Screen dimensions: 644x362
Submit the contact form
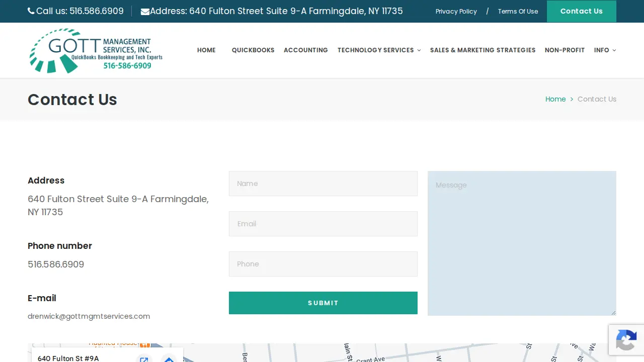(x=323, y=303)
